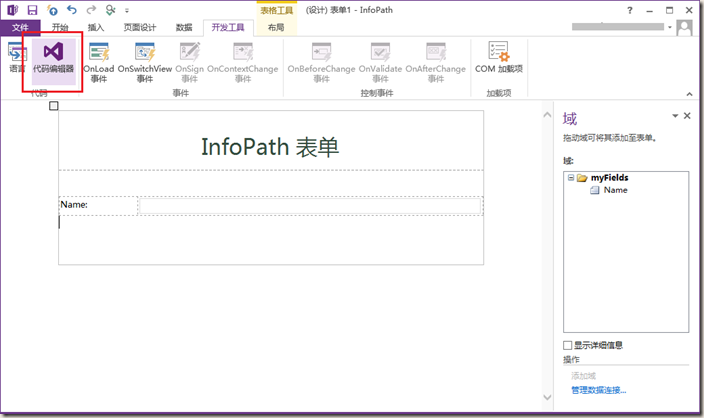This screenshot has width=704, height=418.
Task: Open help with the question mark
Action: [x=630, y=10]
